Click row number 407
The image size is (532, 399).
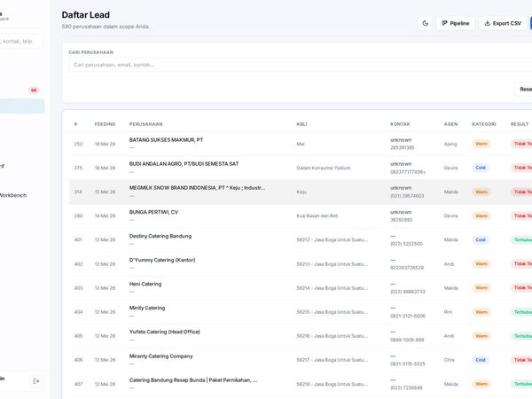pos(78,384)
